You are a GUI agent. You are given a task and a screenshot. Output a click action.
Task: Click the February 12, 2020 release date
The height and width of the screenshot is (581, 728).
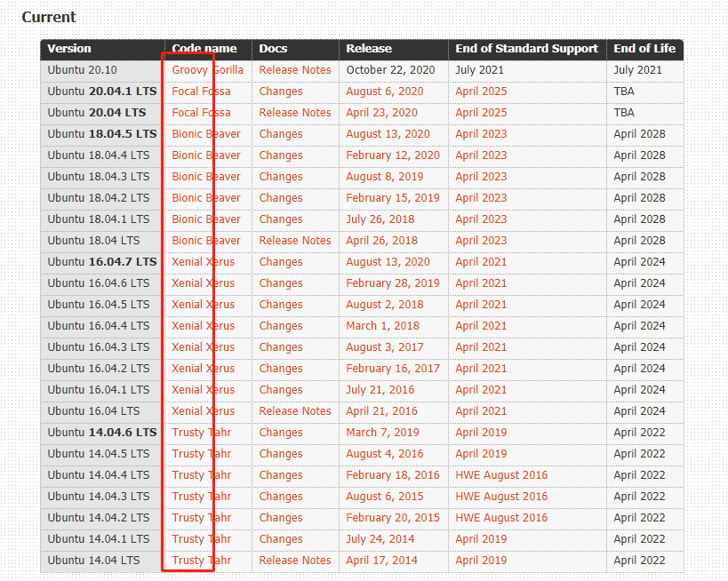click(x=393, y=155)
